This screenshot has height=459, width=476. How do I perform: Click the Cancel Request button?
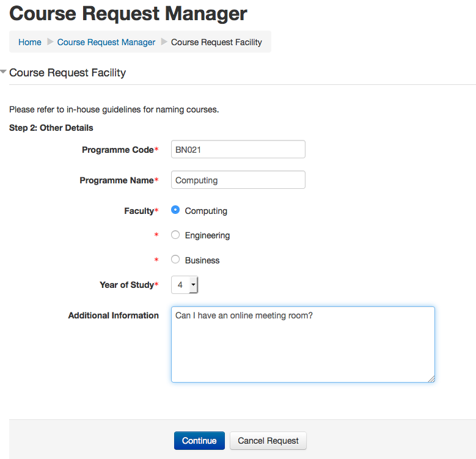coord(268,441)
